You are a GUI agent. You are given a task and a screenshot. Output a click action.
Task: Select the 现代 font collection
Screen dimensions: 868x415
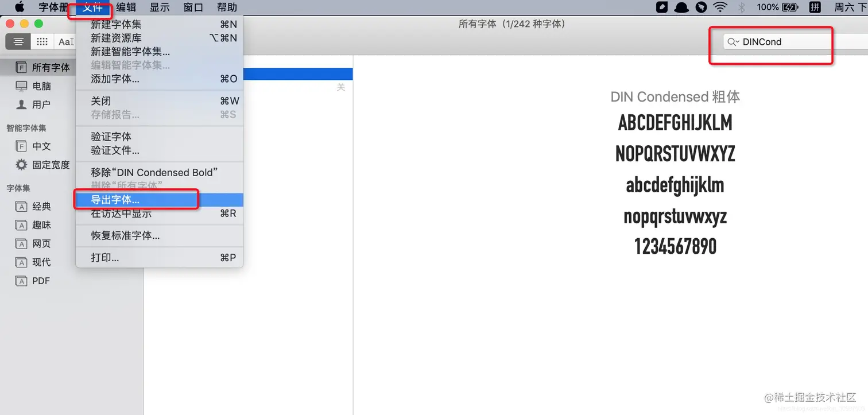(x=41, y=262)
